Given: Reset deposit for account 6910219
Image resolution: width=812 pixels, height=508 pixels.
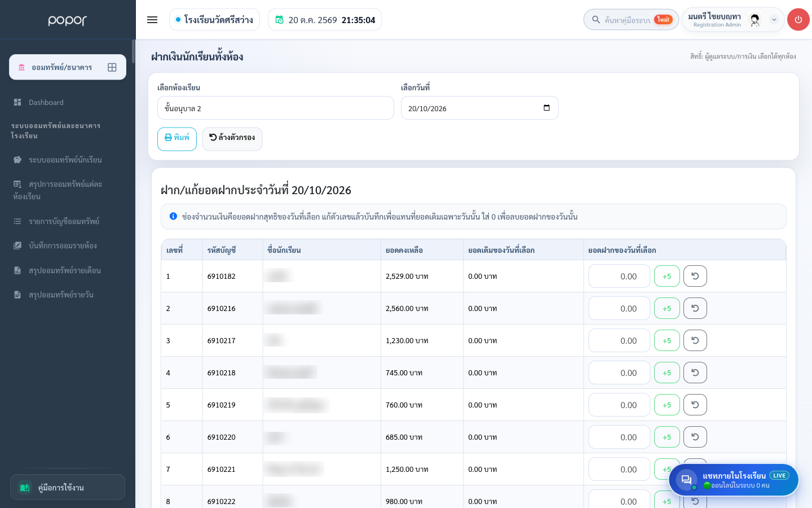Looking at the screenshot, I should [695, 405].
